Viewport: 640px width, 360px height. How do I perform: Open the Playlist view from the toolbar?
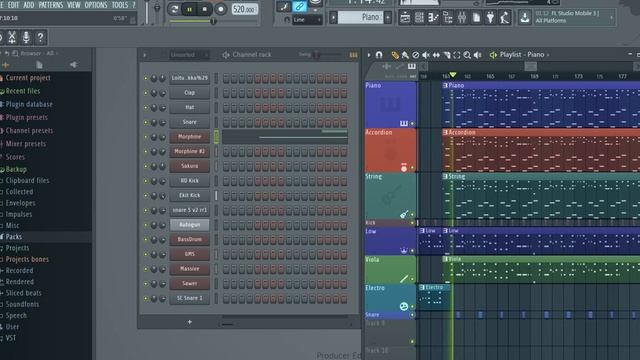click(x=405, y=18)
